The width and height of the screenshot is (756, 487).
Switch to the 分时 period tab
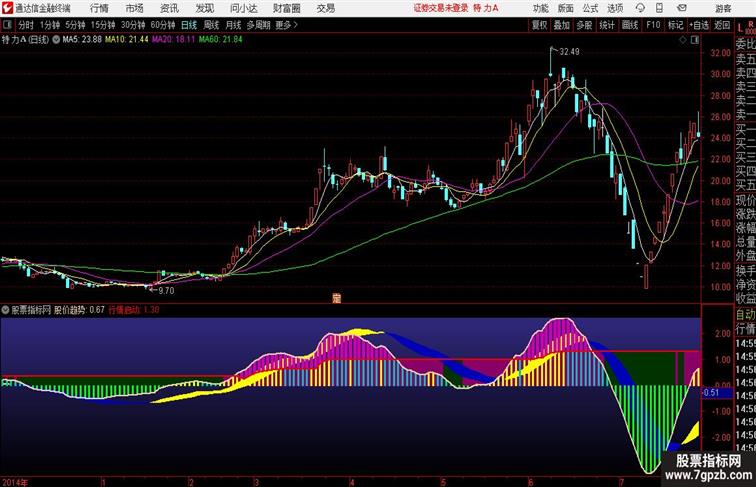(x=26, y=25)
